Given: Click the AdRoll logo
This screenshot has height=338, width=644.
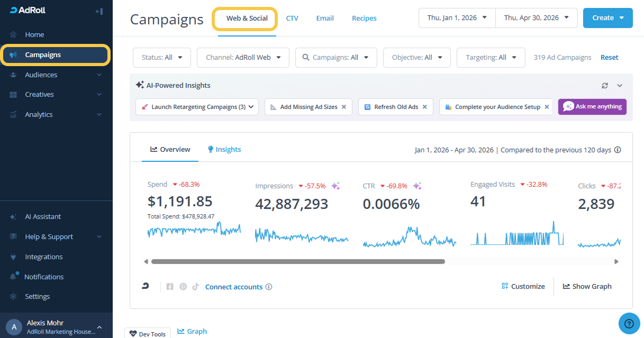Looking at the screenshot, I should point(28,11).
